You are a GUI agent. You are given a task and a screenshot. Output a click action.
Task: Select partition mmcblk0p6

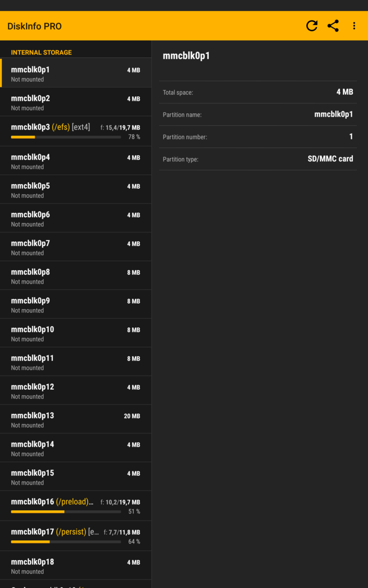pos(75,218)
